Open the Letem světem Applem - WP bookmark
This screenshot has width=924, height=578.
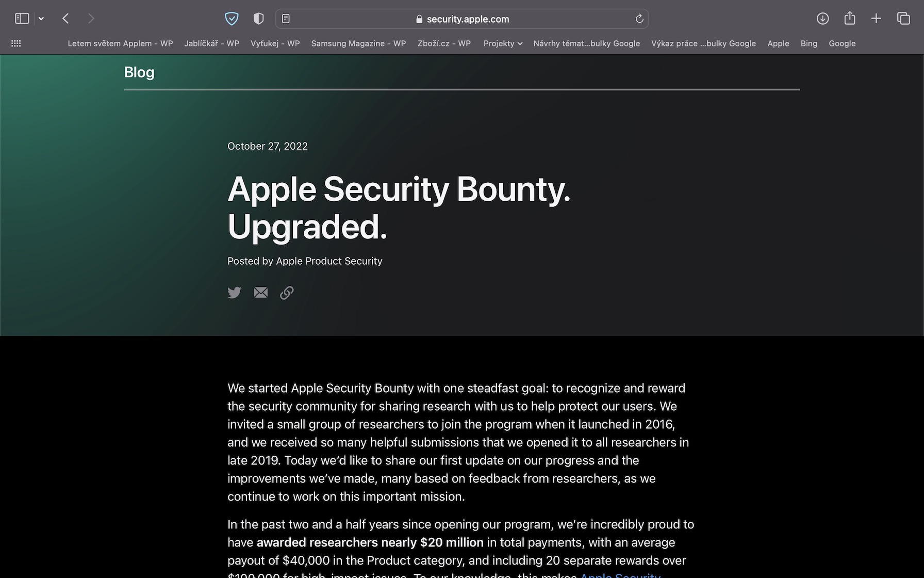120,43
